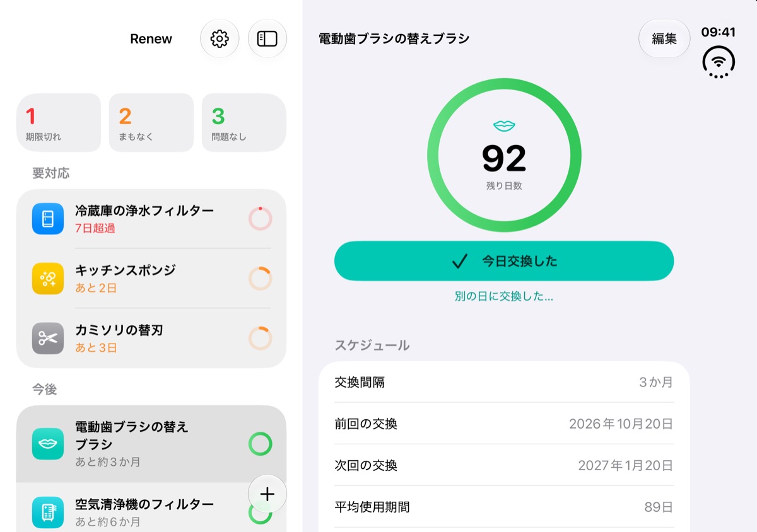Viewport: 757px width, 532px height.
Task: Tap the red progress ring for 冷蔵庫の浄水フィルター
Action: click(x=260, y=219)
